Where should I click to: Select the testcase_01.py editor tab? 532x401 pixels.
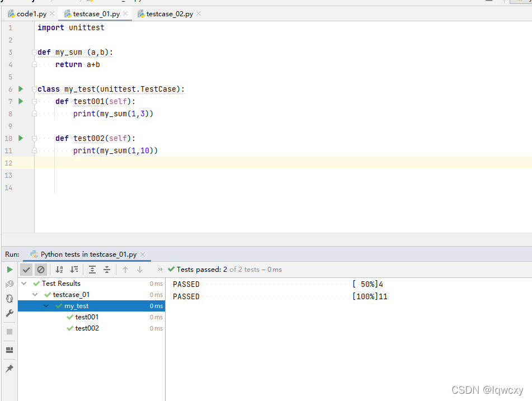pyautogui.click(x=96, y=14)
